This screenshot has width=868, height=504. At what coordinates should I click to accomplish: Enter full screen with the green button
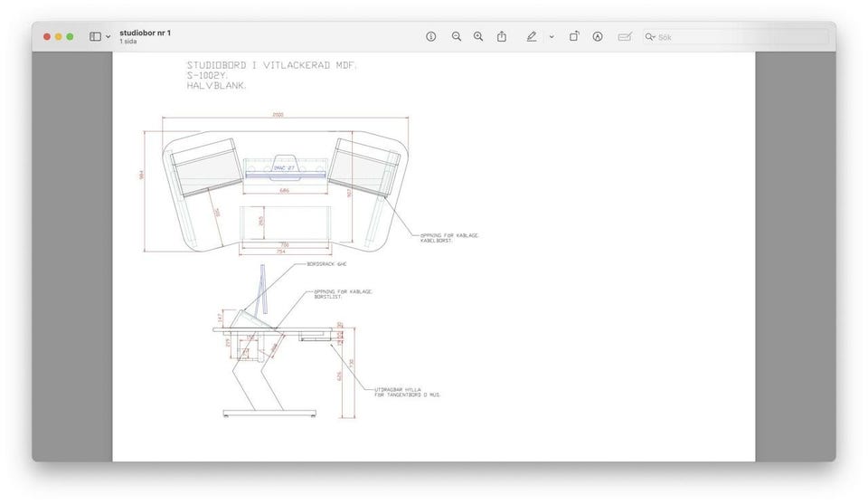coord(71,36)
